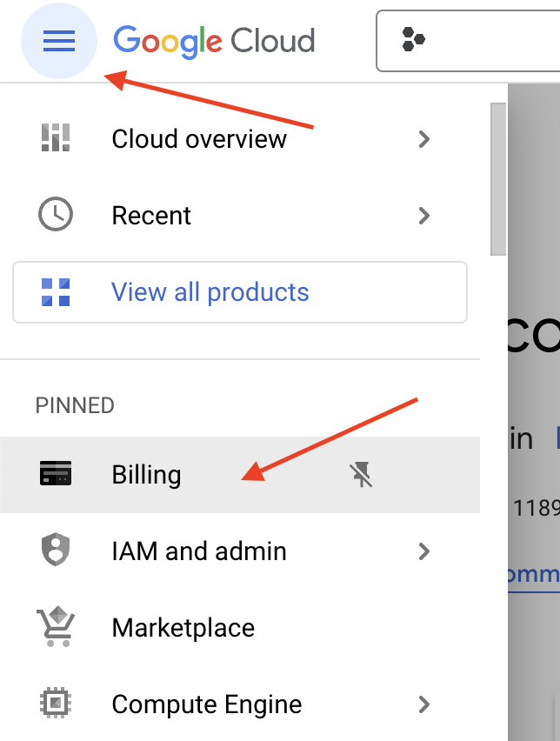The height and width of the screenshot is (741, 560).
Task: Open Cloud overview menu item
Action: coord(240,139)
